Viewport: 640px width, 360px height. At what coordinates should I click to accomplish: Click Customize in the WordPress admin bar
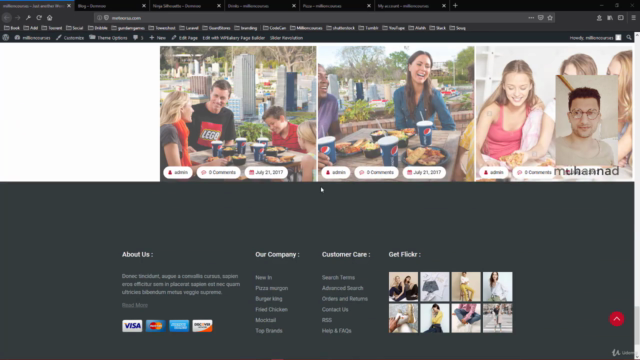(x=70, y=38)
